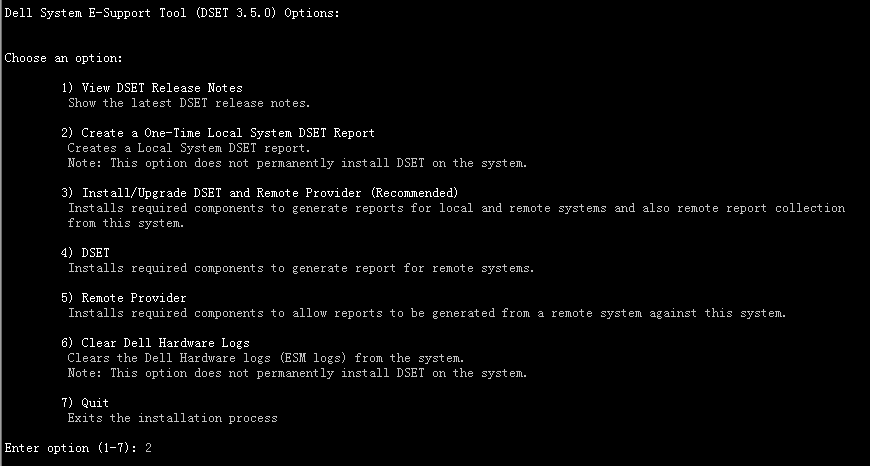This screenshot has height=466, width=870.
Task: Click the "Choose an option:" prompt text
Action: (63, 58)
